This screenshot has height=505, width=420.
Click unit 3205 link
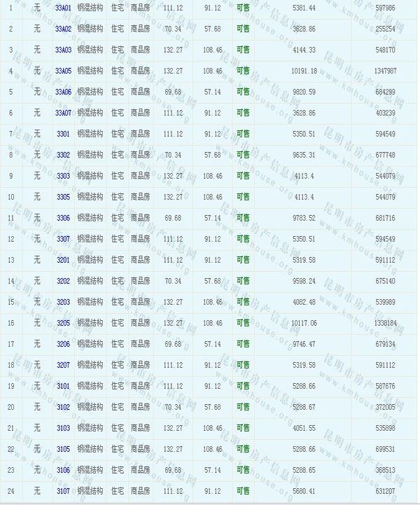click(63, 323)
